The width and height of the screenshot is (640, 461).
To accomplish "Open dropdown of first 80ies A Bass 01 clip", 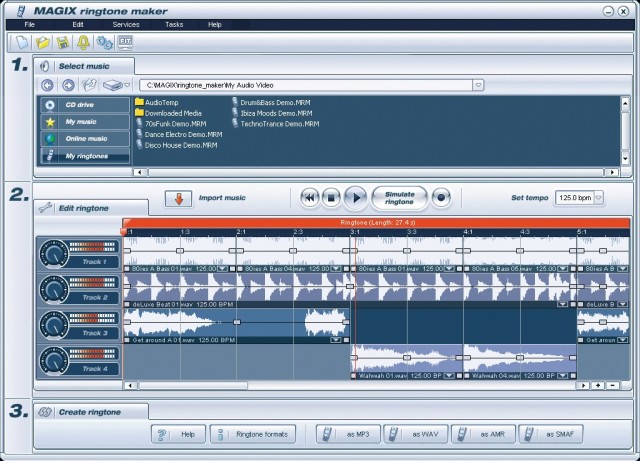I will point(222,269).
